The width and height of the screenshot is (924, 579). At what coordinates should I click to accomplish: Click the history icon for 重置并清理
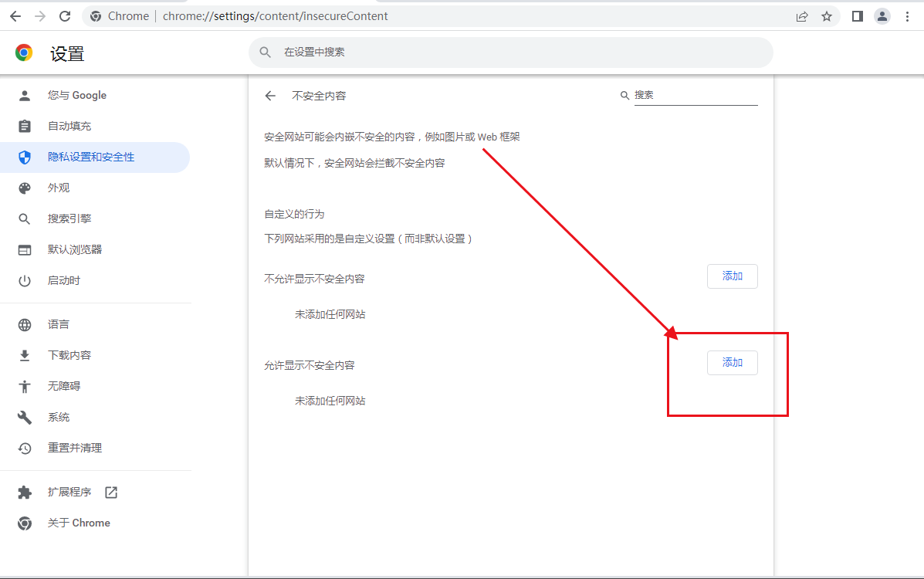(25, 448)
